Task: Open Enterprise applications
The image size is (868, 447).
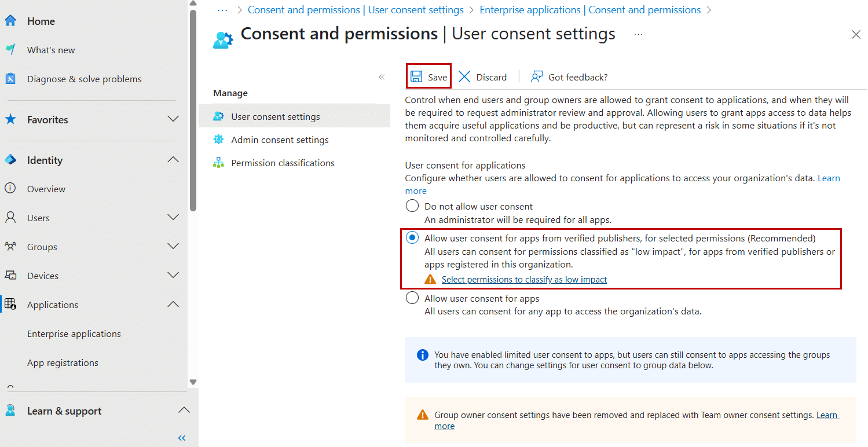Action: 74,334
